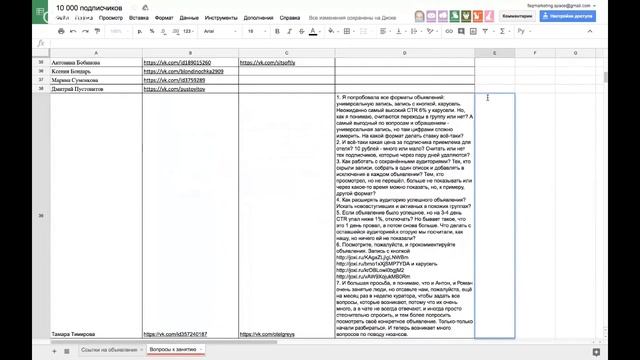
Task: Open the vk.com/id189015260 link
Action: [177, 62]
